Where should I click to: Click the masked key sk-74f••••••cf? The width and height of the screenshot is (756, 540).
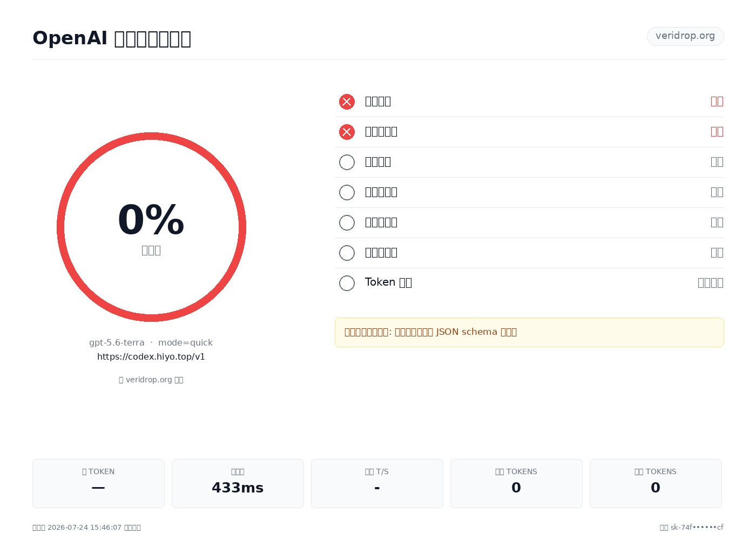[697, 527]
